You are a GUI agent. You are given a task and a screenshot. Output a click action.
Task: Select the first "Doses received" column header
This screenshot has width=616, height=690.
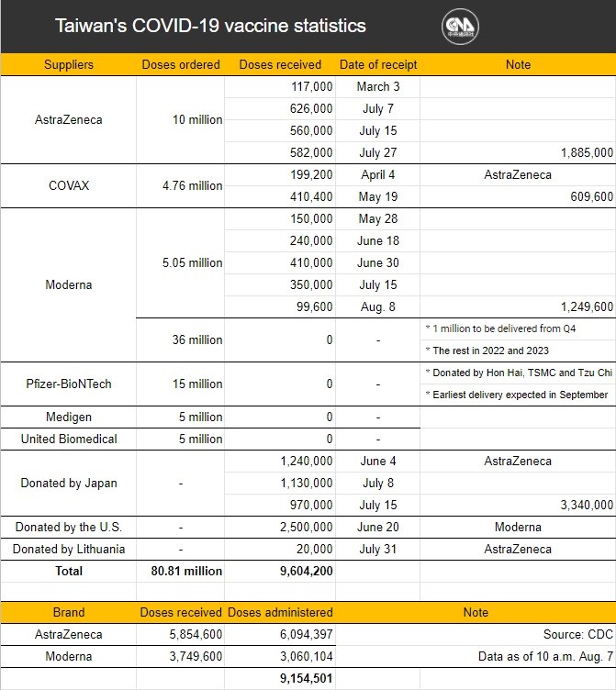280,64
